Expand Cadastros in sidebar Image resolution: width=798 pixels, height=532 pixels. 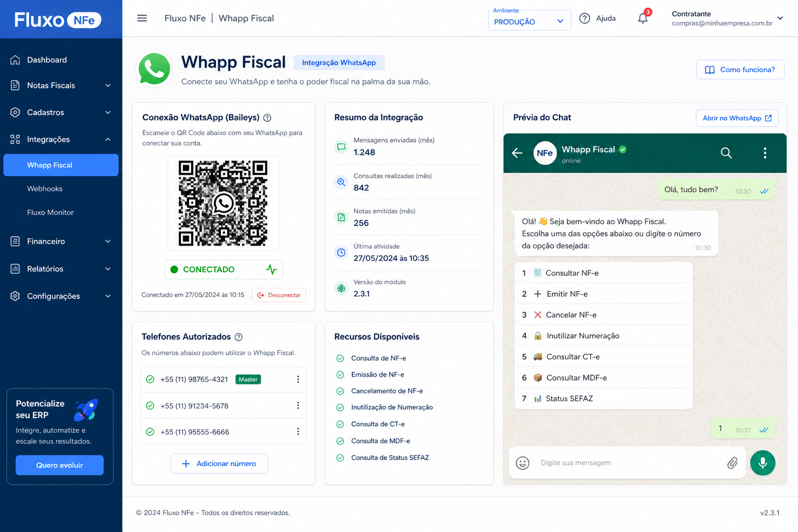tap(61, 112)
